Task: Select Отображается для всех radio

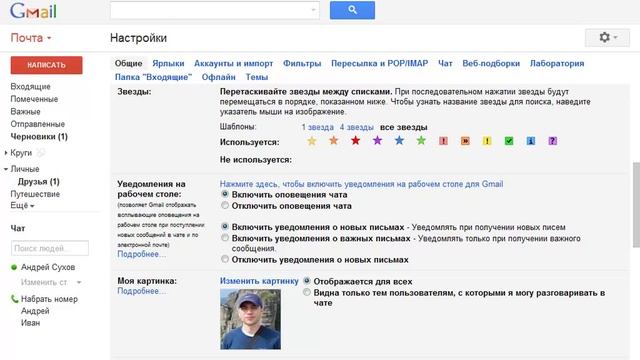Action: (x=307, y=281)
